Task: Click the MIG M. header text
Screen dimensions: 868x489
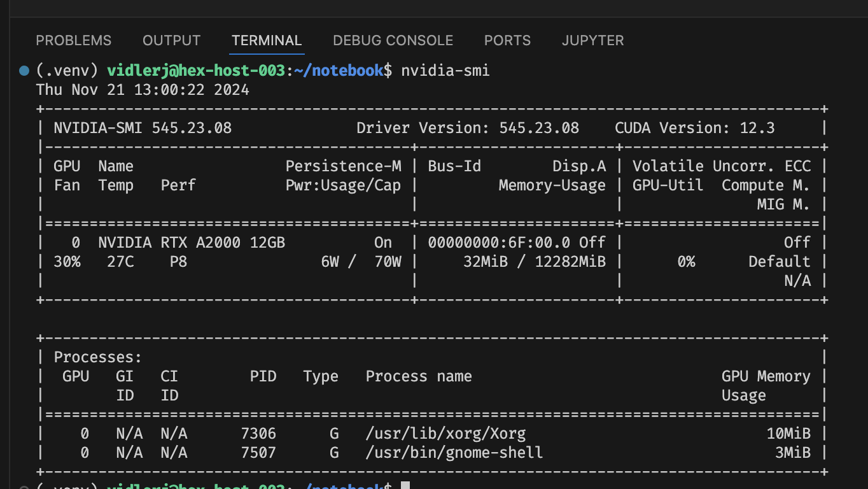Action: [784, 204]
